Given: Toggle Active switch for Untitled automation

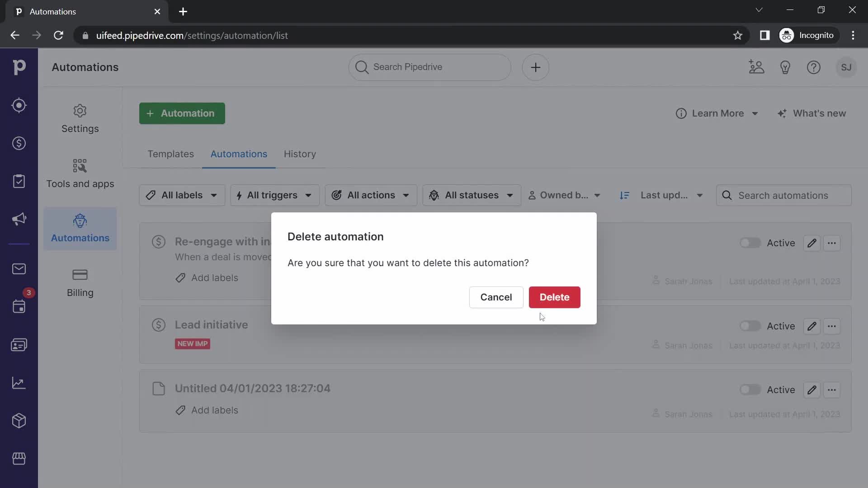Looking at the screenshot, I should tap(750, 390).
